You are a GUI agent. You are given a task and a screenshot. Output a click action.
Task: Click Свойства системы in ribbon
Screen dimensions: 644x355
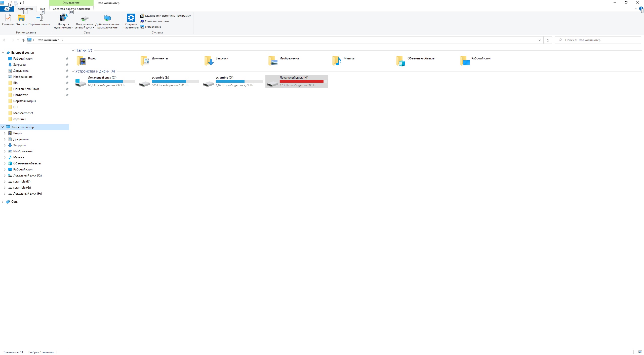tap(157, 21)
